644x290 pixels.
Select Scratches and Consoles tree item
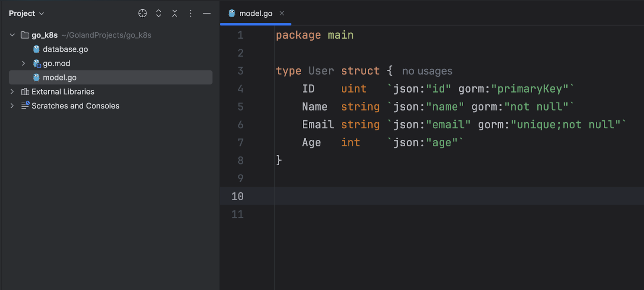click(x=75, y=106)
